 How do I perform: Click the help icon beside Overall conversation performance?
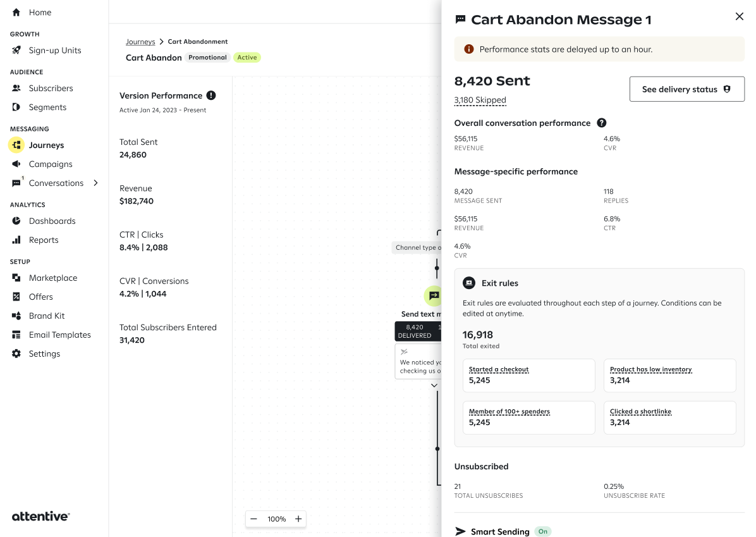602,123
